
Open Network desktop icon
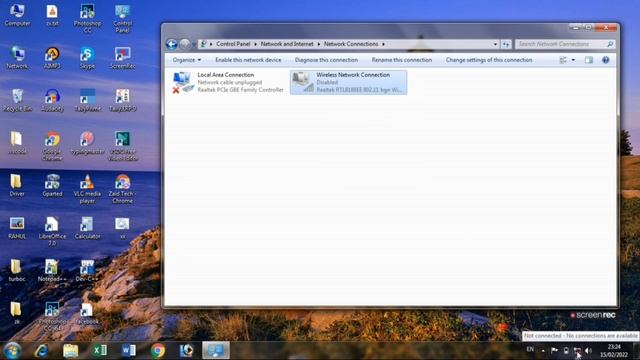(x=17, y=58)
